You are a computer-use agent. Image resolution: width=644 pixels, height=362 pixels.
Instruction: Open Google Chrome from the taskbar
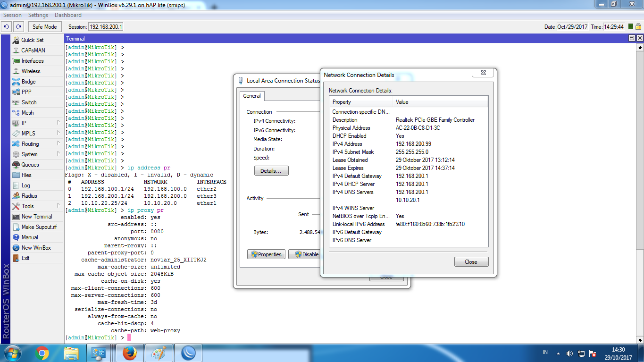point(42,353)
